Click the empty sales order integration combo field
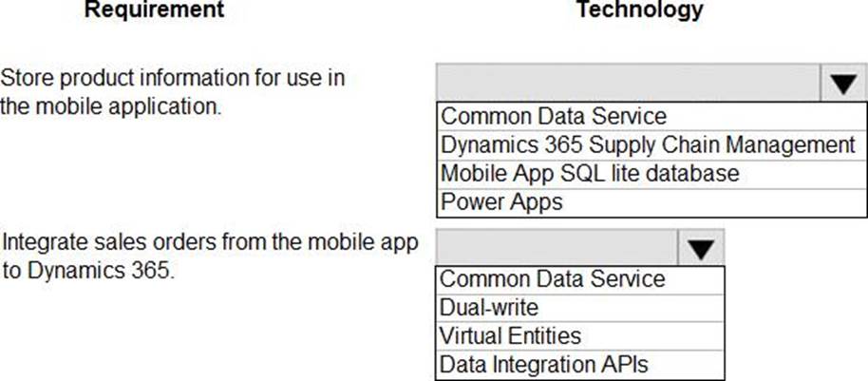Viewport: 868px width, 381px height. pos(557,249)
